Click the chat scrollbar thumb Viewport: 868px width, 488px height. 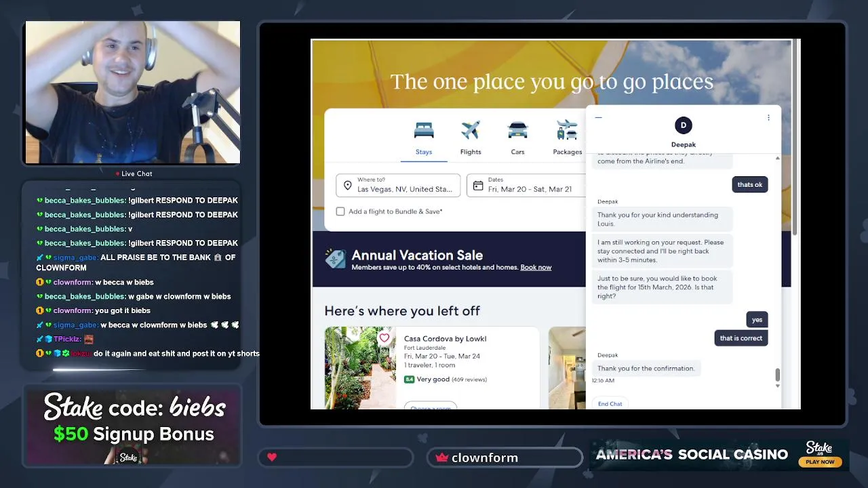coord(778,375)
